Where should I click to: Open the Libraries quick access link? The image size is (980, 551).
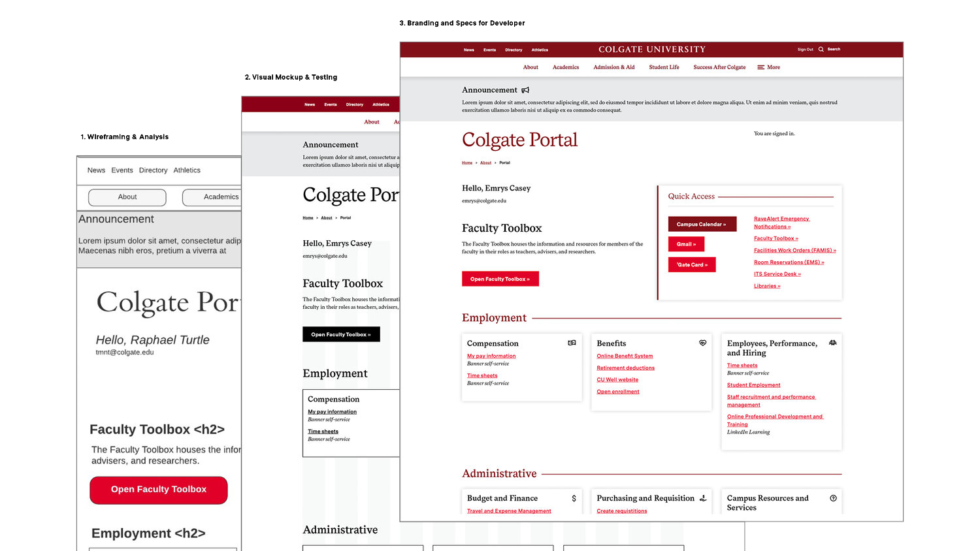(x=767, y=286)
